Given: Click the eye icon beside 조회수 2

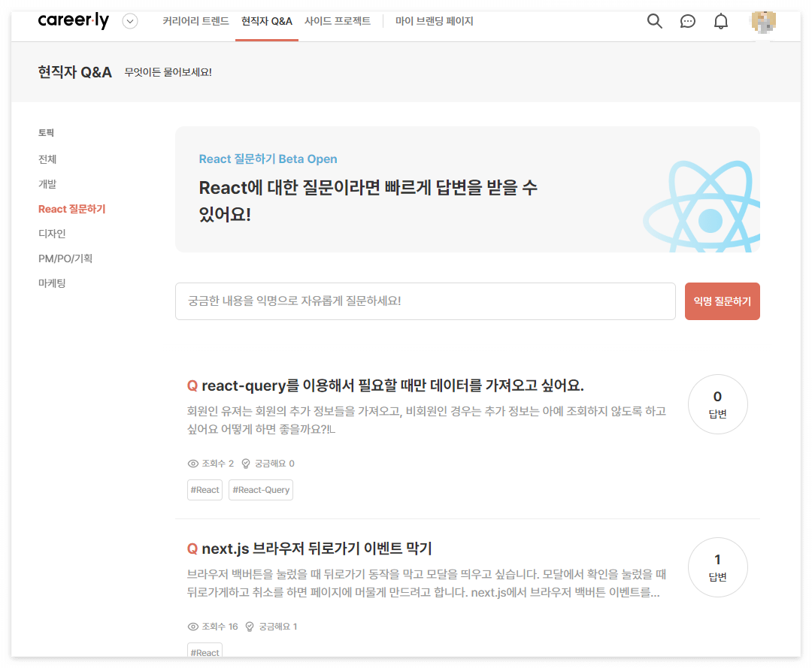Looking at the screenshot, I should 192,464.
